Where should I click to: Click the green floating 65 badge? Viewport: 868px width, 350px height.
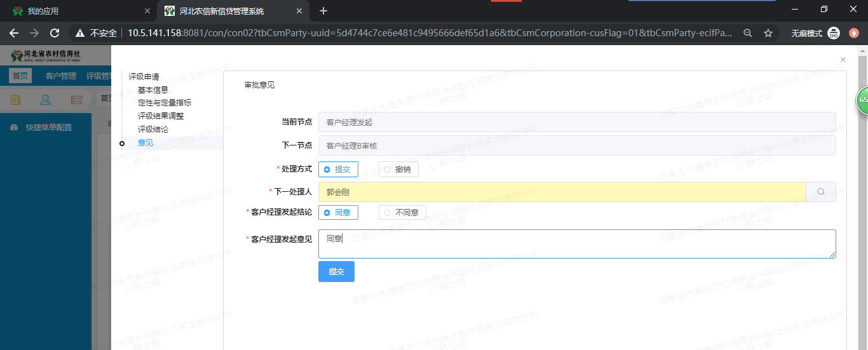[862, 100]
